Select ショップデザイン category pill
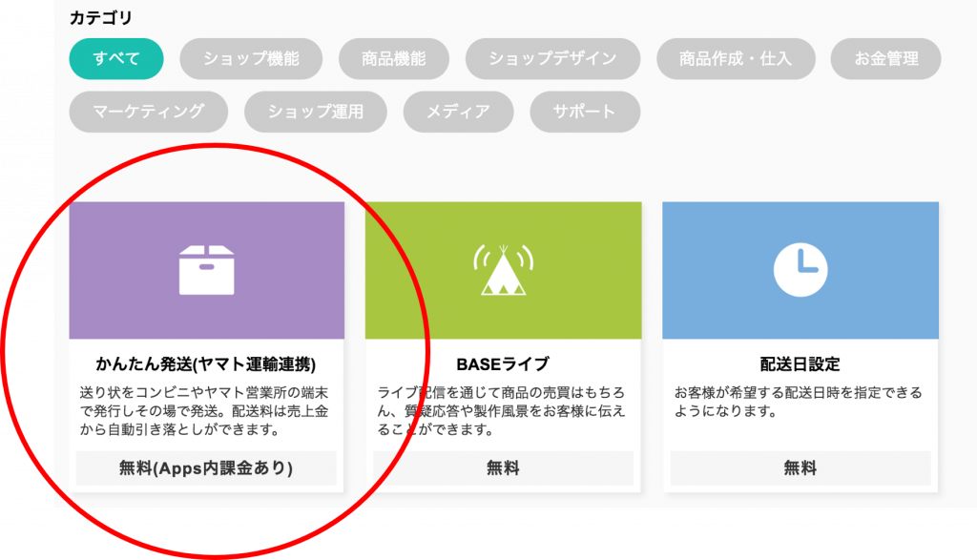The image size is (977, 560). coord(552,58)
